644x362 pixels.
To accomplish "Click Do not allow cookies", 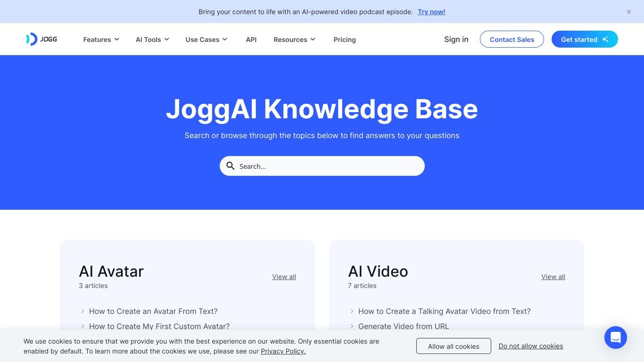I will 531,346.
